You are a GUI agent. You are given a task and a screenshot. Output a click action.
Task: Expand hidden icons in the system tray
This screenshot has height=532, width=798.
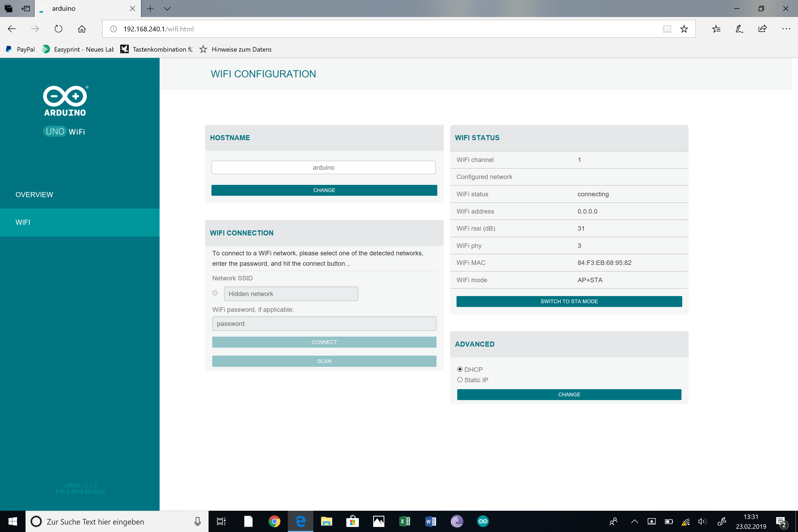click(x=634, y=521)
